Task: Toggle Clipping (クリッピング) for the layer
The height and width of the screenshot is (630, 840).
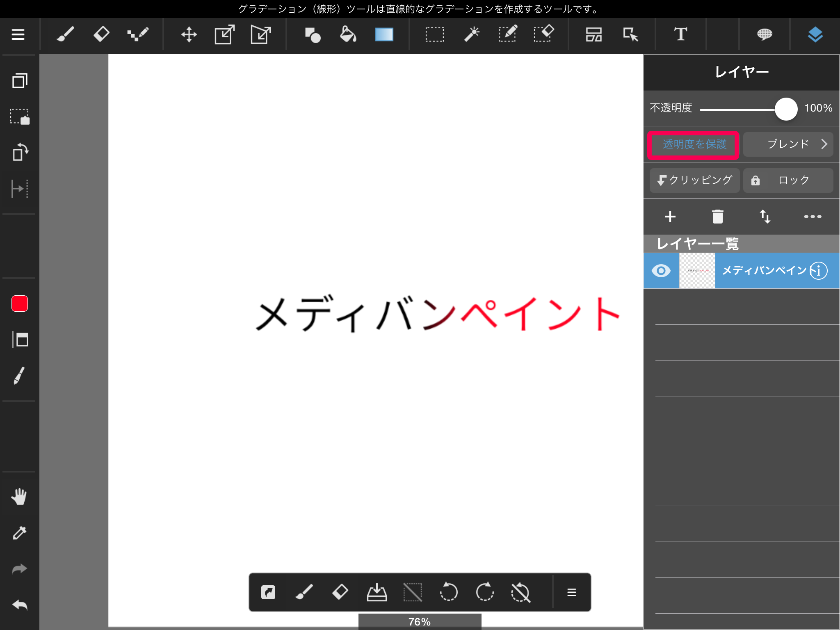Action: pyautogui.click(x=694, y=180)
